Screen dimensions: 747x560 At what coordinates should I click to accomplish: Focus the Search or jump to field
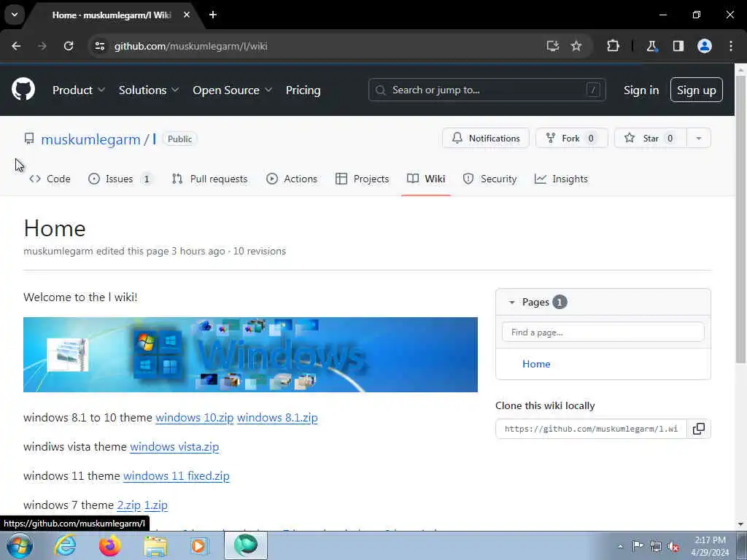point(487,90)
